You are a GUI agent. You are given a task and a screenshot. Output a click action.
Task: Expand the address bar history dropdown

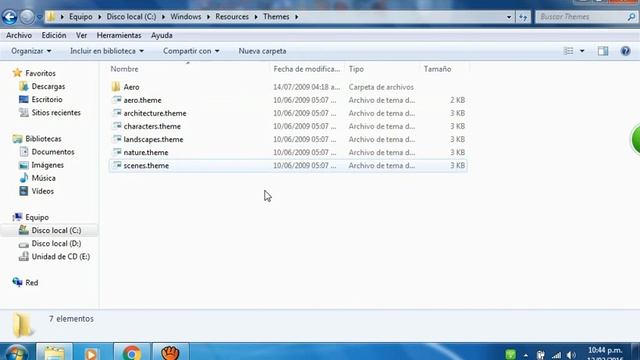509,17
